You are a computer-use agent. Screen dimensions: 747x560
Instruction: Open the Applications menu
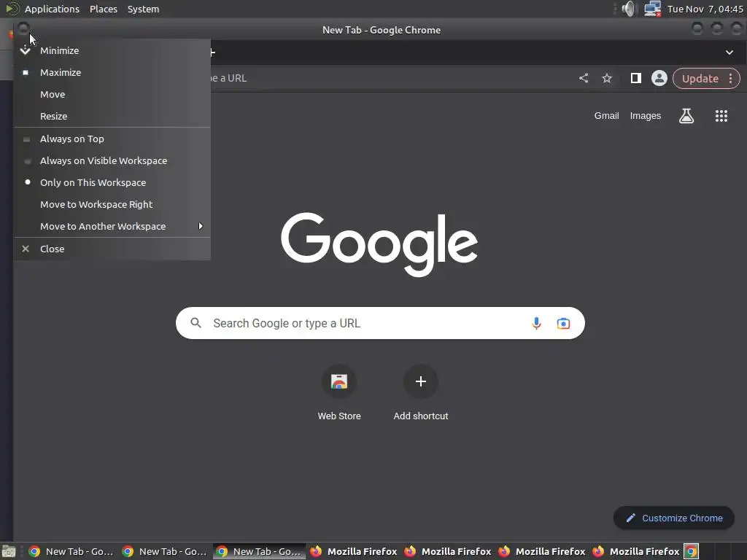pos(52,9)
